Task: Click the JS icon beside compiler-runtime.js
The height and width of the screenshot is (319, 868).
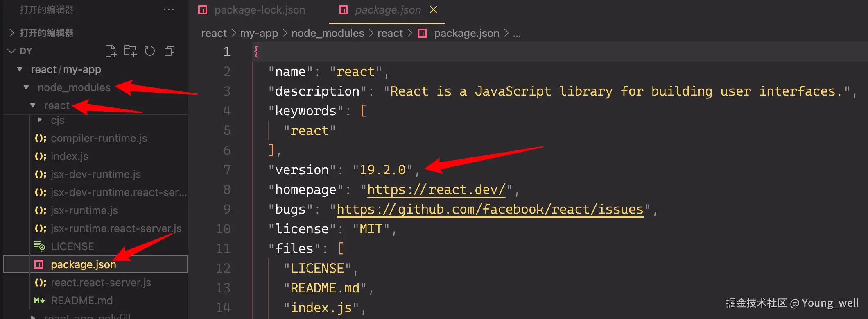Action: pos(40,138)
